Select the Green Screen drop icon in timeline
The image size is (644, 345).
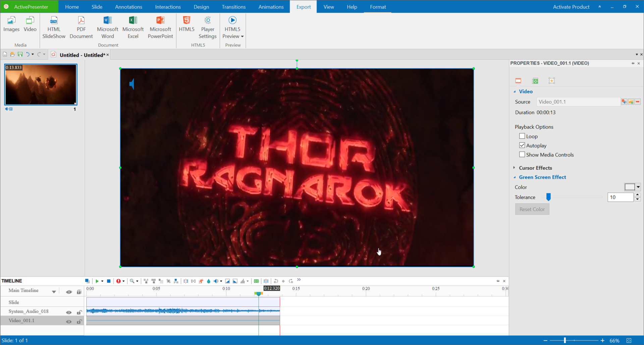click(x=208, y=281)
